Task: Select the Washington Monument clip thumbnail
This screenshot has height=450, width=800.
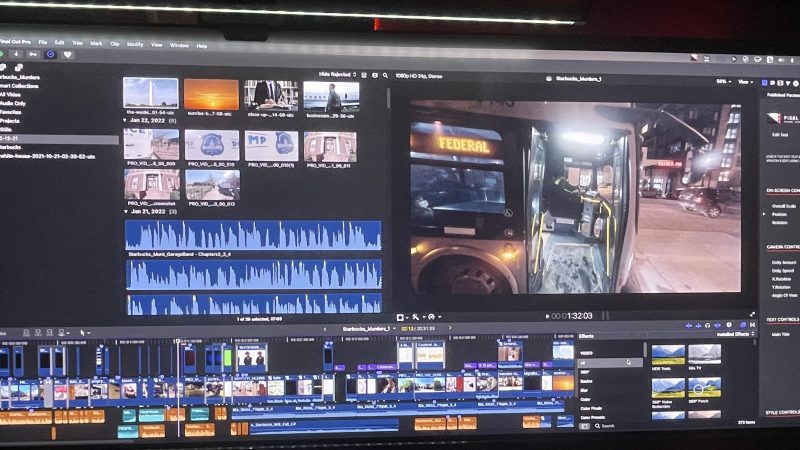Action: (151, 93)
